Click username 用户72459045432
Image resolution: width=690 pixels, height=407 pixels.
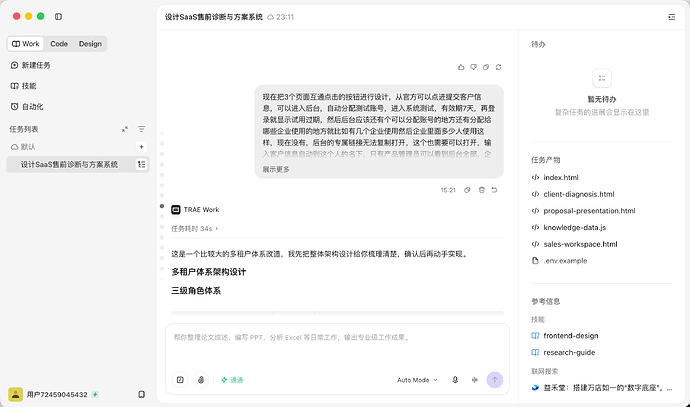coord(57,394)
